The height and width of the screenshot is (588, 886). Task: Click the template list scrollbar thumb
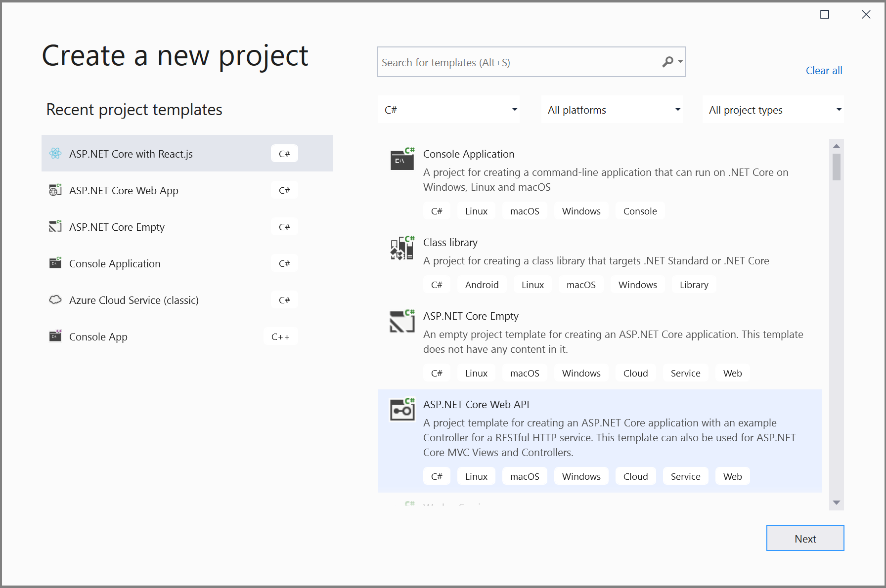[x=837, y=167]
